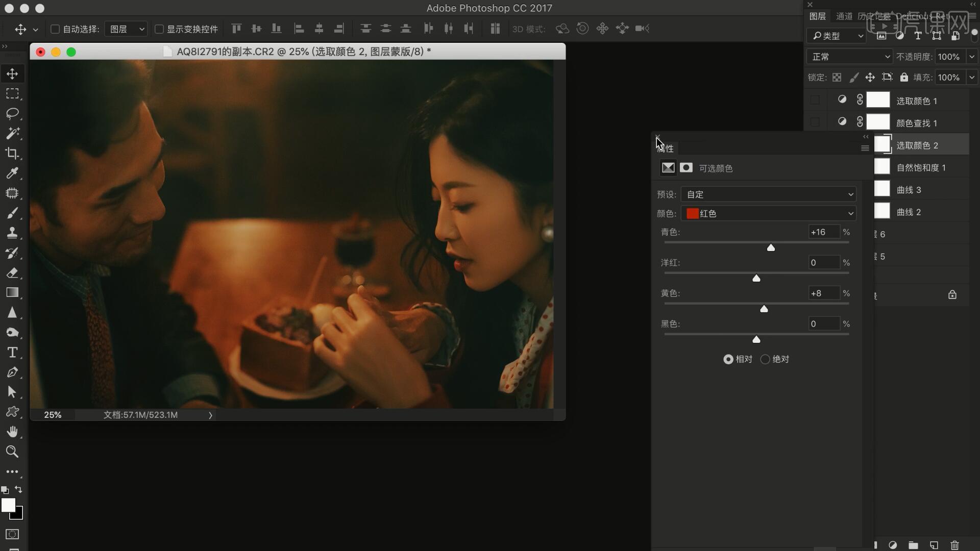Open the blend mode 正常 dropdown
The height and width of the screenshot is (551, 980).
click(x=849, y=57)
